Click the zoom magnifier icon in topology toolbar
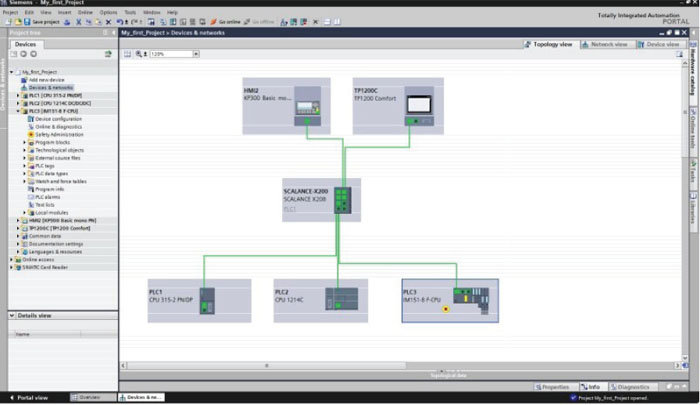Image resolution: width=700 pixels, height=405 pixels. [139, 54]
